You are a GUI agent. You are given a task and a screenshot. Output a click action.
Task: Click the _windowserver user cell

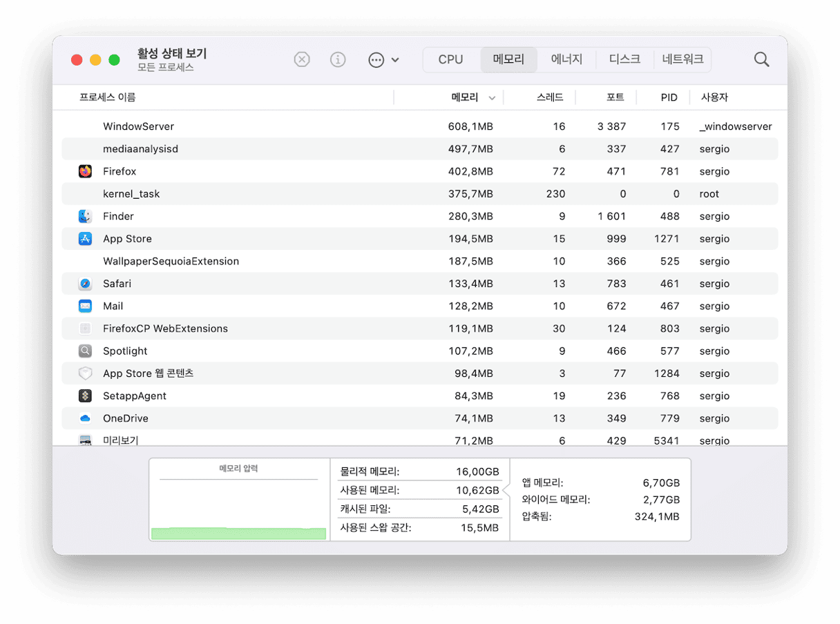(736, 126)
